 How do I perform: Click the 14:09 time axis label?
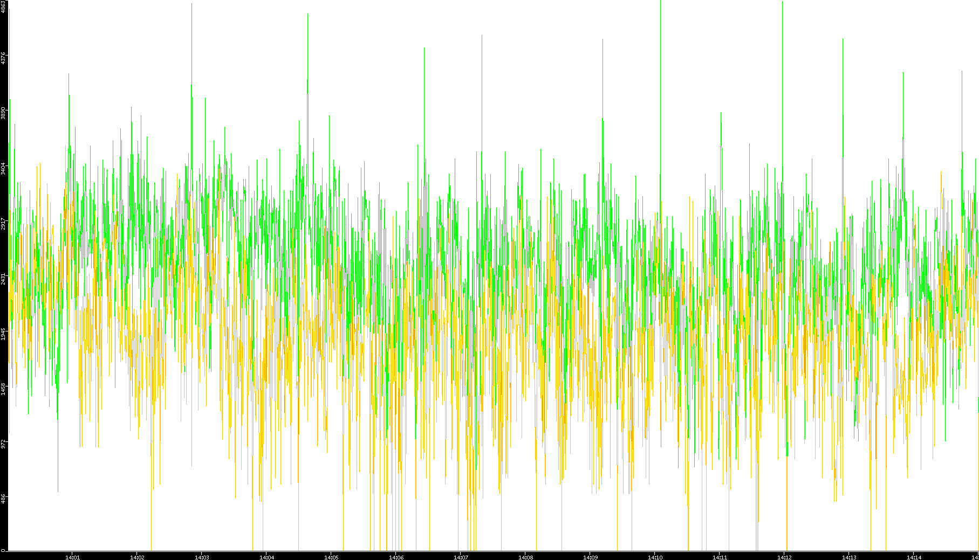590,557
